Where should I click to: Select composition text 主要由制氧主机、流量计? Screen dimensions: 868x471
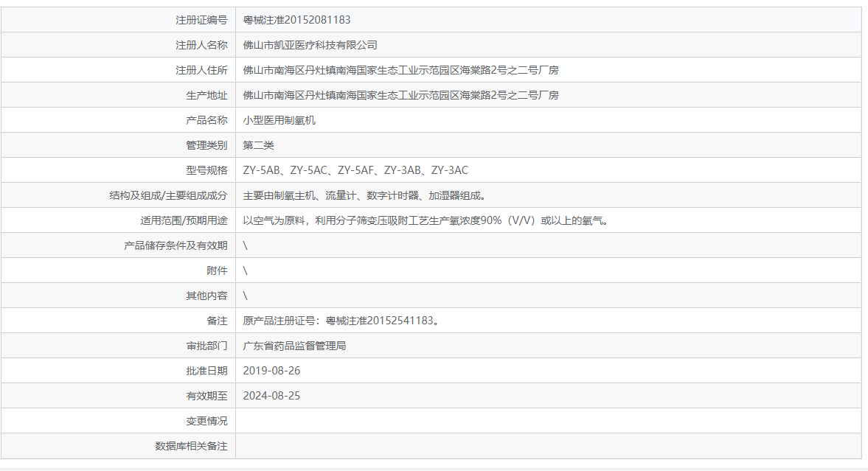365,195
